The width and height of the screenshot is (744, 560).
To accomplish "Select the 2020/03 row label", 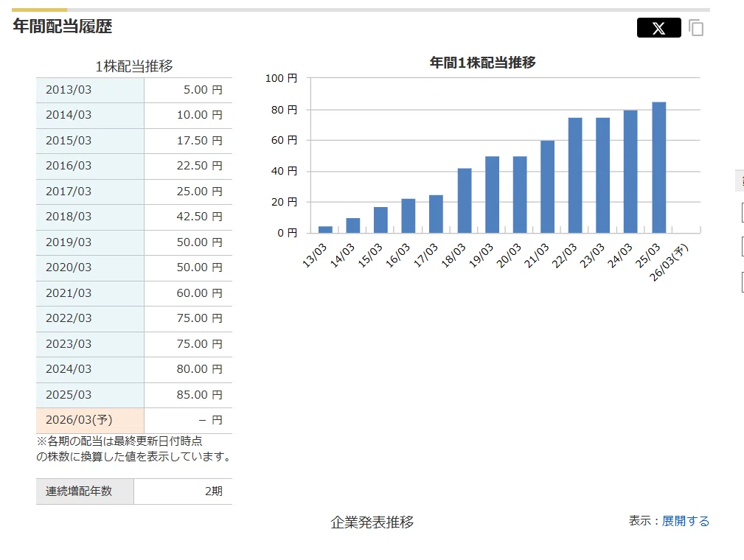I will click(x=90, y=267).
